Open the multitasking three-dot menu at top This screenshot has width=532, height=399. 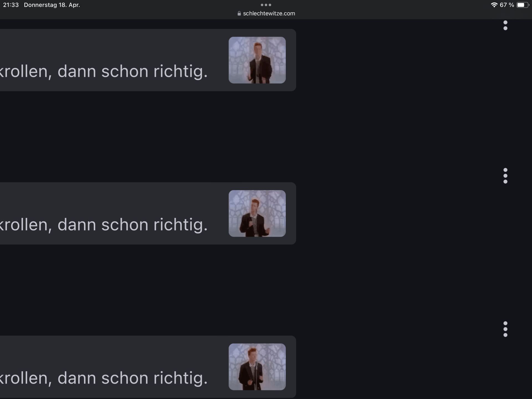click(x=266, y=5)
